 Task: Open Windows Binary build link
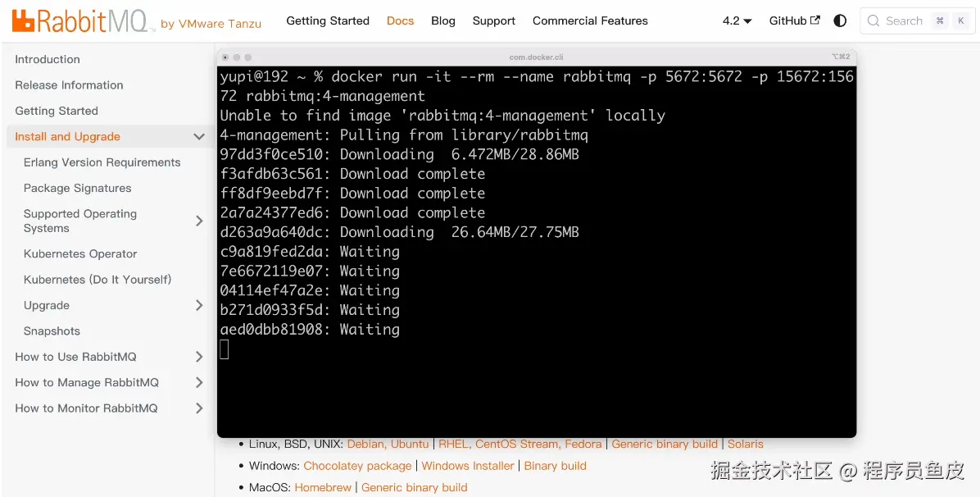[x=555, y=466]
